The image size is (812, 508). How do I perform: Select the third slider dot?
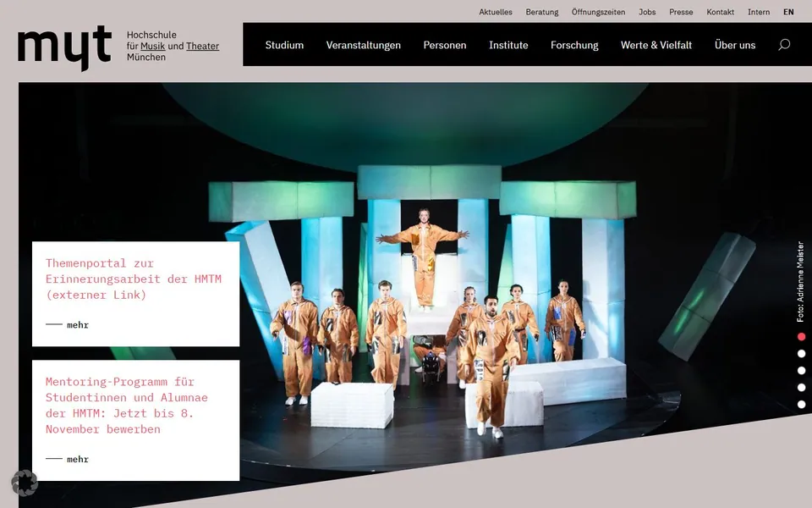point(801,371)
